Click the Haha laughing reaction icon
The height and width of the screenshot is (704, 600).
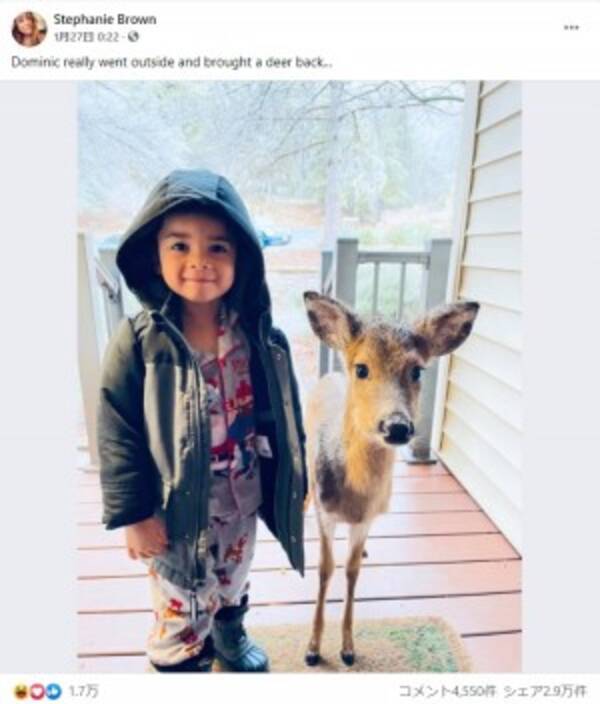point(22,691)
